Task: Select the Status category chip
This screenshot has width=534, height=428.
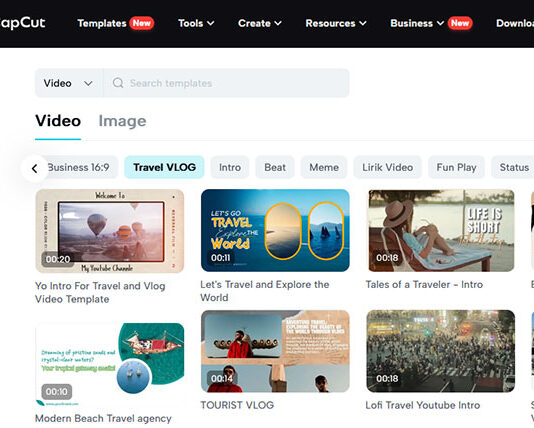Action: pos(513,167)
